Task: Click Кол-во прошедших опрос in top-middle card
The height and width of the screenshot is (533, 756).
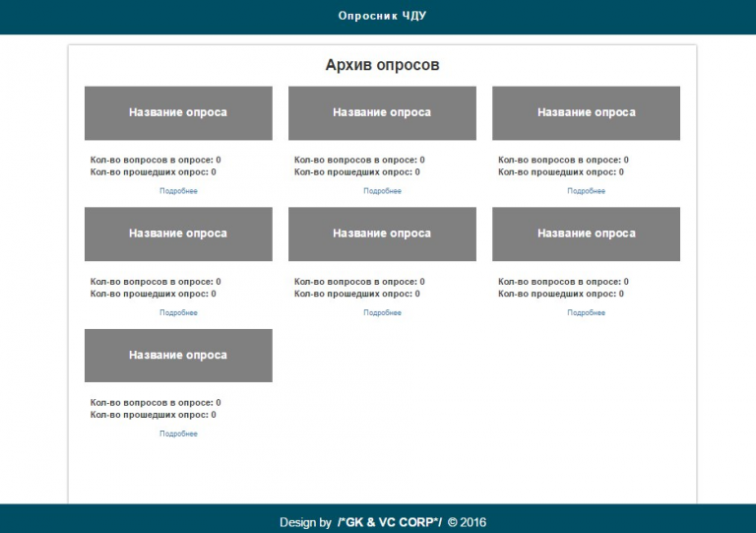Action: click(357, 172)
